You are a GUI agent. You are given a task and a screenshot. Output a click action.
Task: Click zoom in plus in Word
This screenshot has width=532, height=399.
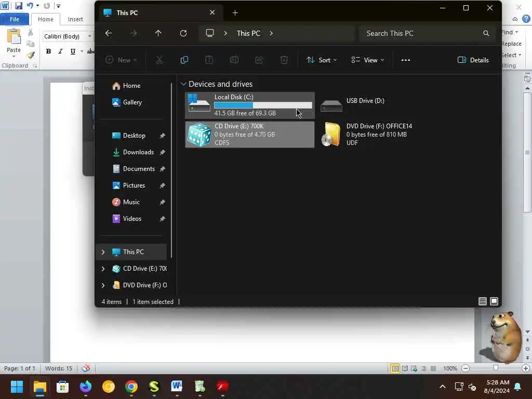click(x=526, y=368)
